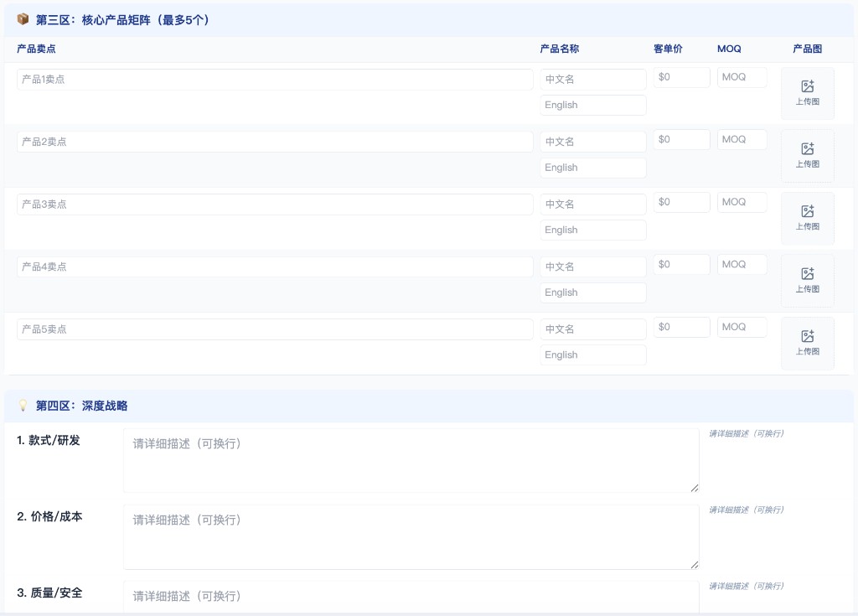
Task: Click 中文名 field in product 4 row
Action: tap(593, 267)
